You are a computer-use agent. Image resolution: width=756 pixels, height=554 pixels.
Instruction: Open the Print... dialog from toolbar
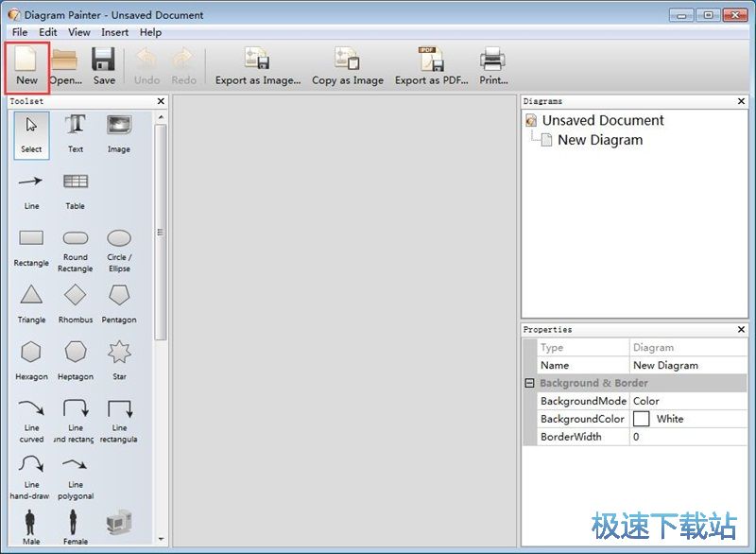(492, 67)
